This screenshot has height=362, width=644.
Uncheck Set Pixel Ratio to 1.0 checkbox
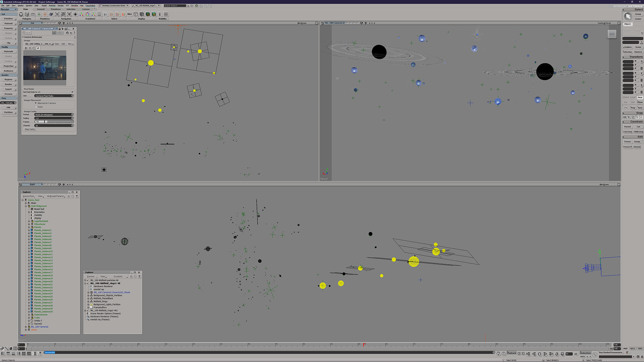pos(72,92)
